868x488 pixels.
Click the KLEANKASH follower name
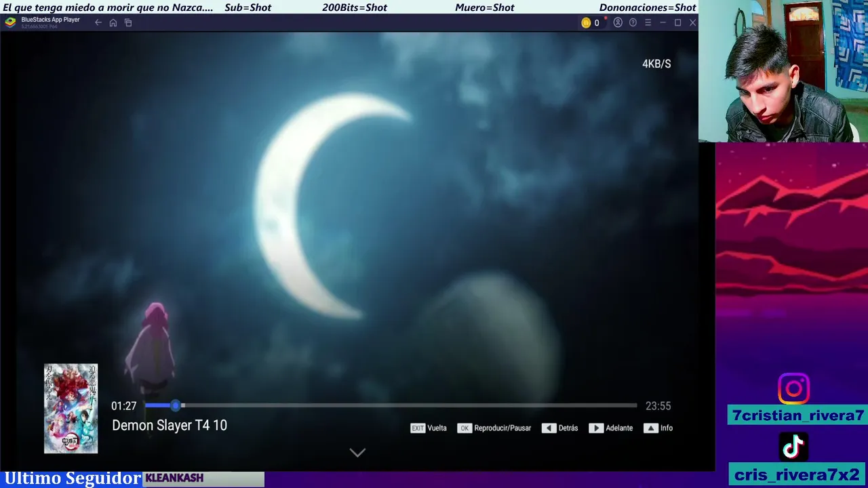[174, 478]
